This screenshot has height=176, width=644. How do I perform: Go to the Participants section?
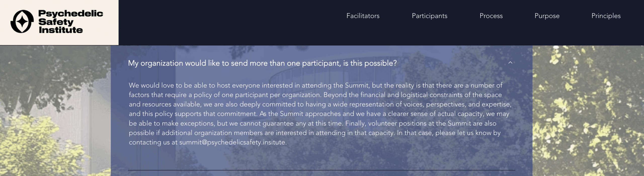429,16
